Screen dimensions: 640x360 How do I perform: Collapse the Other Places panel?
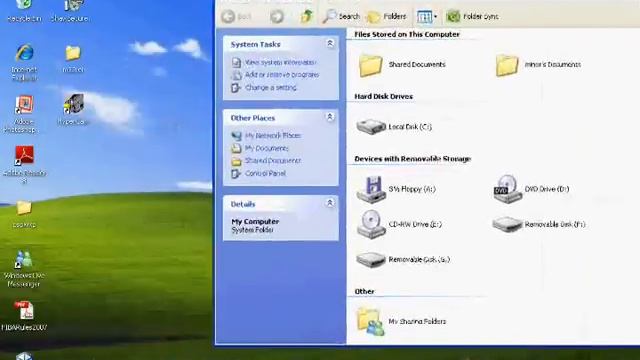(330, 117)
